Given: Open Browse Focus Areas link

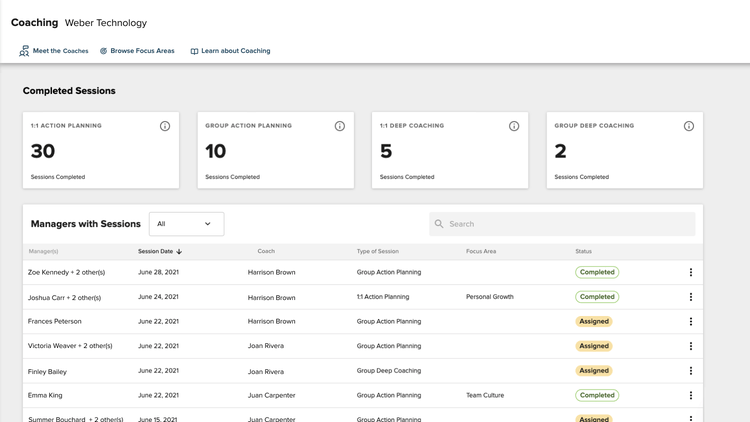Looking at the screenshot, I should (142, 51).
